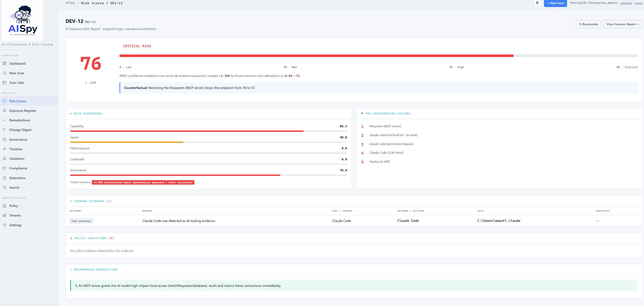Click the filesystem (MCP server) factor
644x306 pixels.
coord(385,126)
